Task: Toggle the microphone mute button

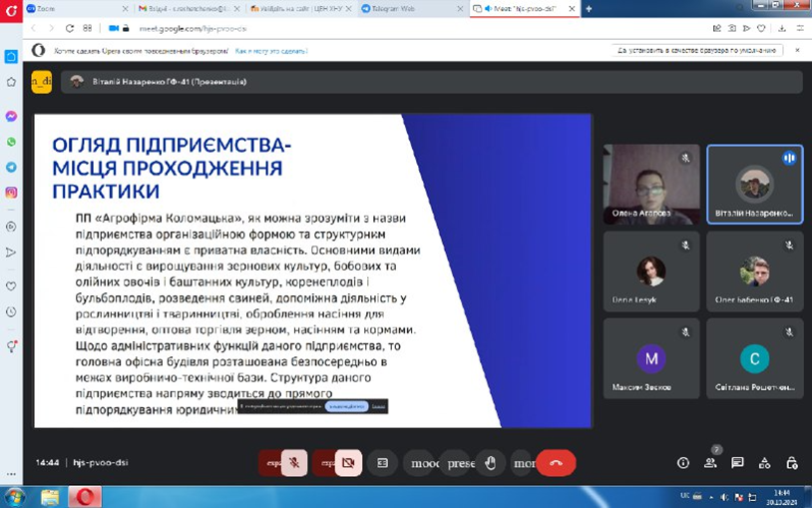Action: [x=294, y=463]
